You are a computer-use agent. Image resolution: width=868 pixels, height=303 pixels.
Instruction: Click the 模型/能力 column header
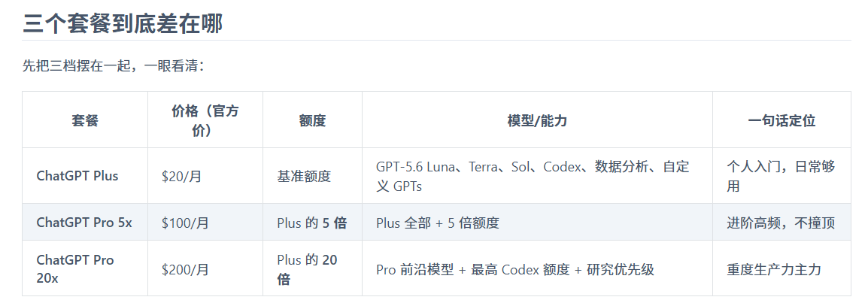point(537,120)
